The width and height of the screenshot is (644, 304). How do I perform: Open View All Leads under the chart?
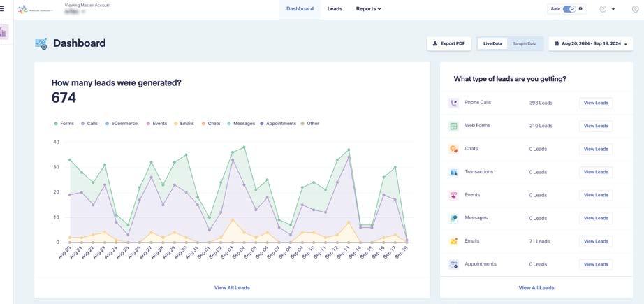[232, 288]
